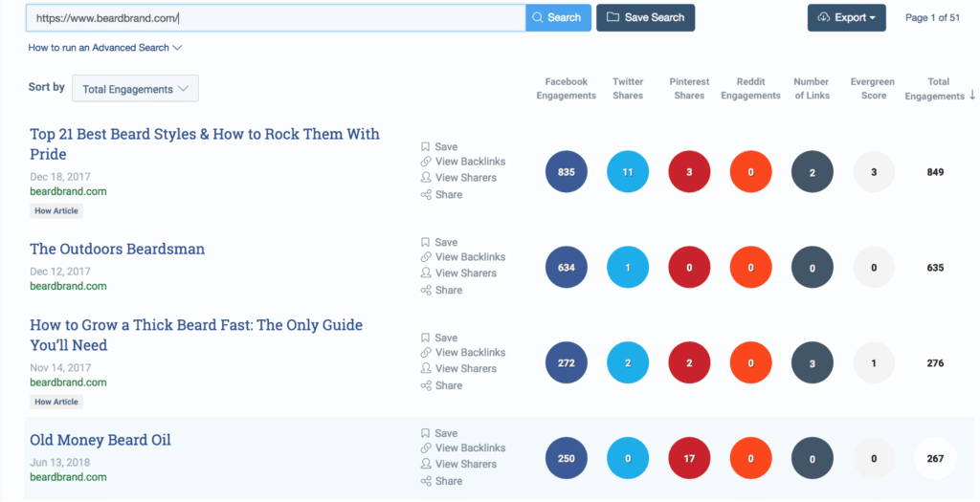
Task: Click View Backlinks link icon for The Outdoors Beardsman
Action: point(426,257)
